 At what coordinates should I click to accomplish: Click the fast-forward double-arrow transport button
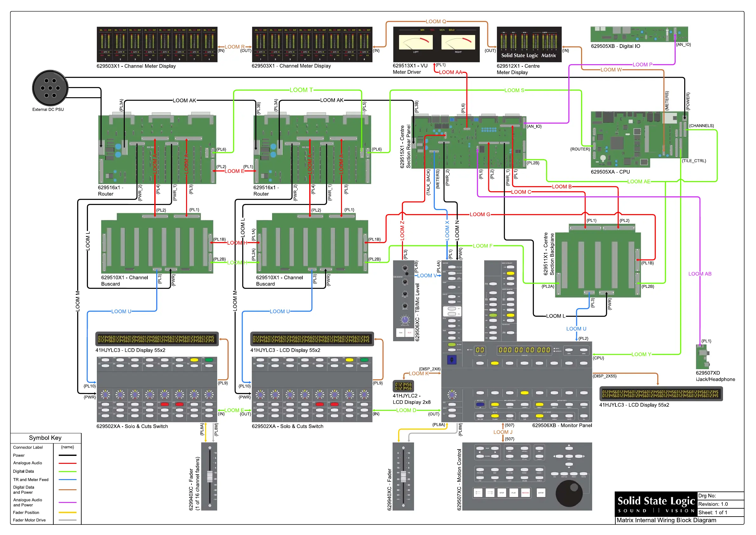point(490,493)
